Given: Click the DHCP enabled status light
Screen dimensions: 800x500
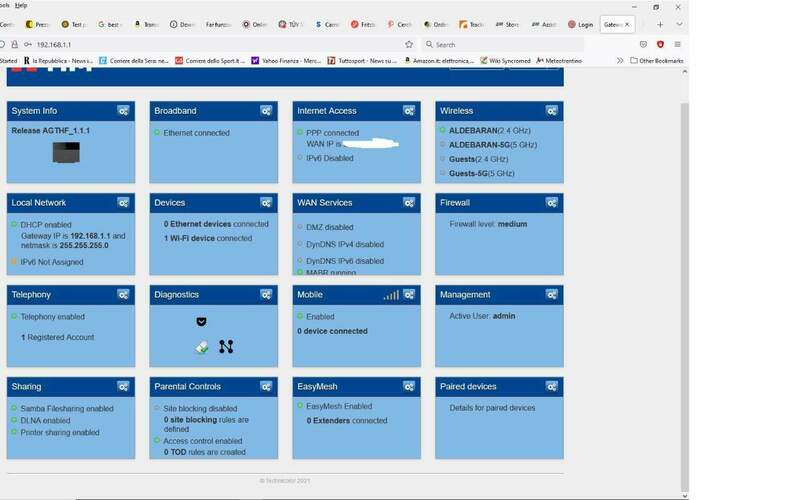Looking at the screenshot, I should click(x=14, y=225).
